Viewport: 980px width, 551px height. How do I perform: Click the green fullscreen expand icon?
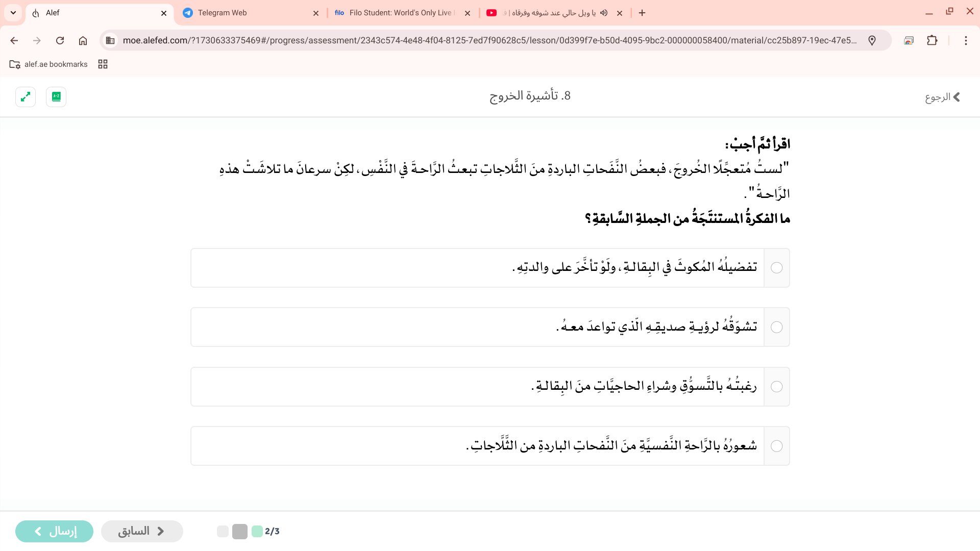tap(26, 97)
